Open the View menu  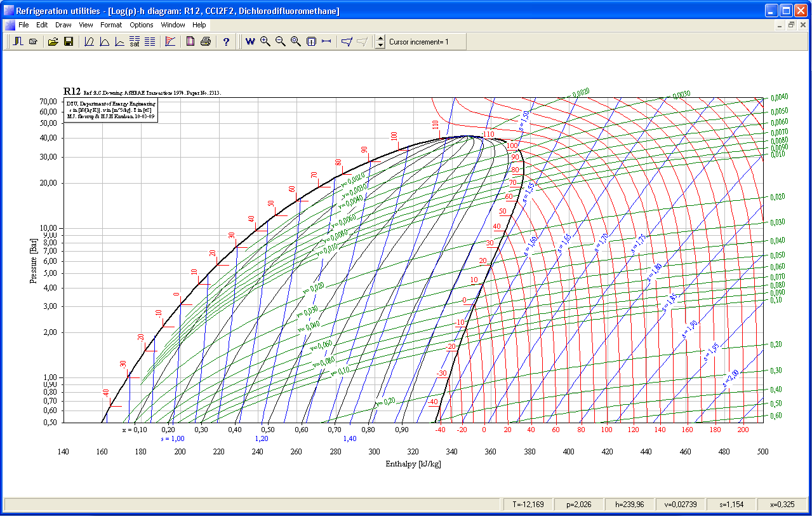(x=86, y=25)
